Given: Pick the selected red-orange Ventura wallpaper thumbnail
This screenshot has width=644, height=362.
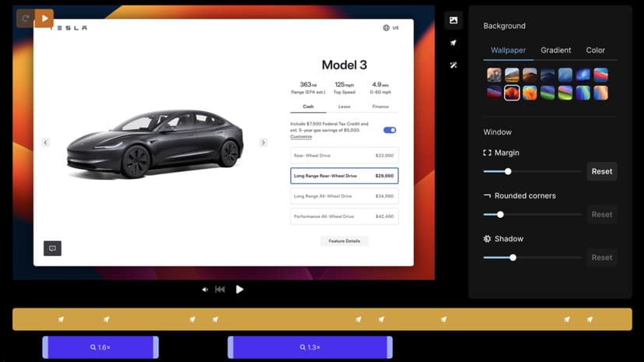Looking at the screenshot, I should point(512,93).
